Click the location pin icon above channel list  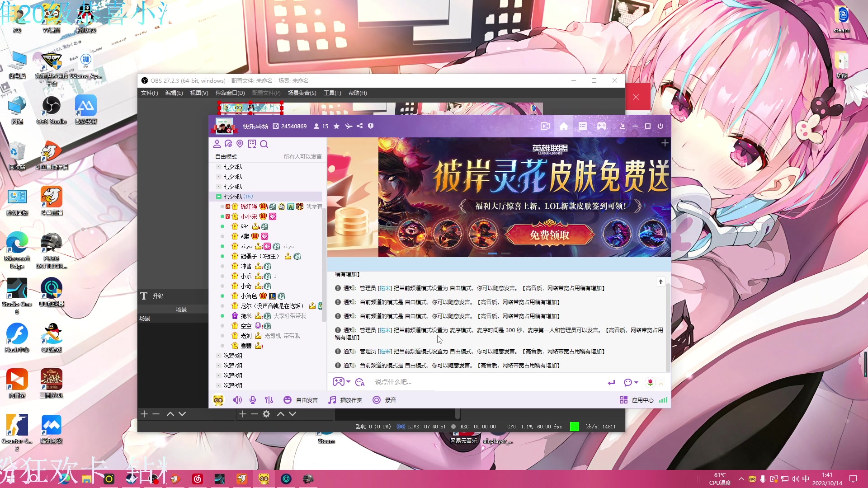[x=240, y=144]
